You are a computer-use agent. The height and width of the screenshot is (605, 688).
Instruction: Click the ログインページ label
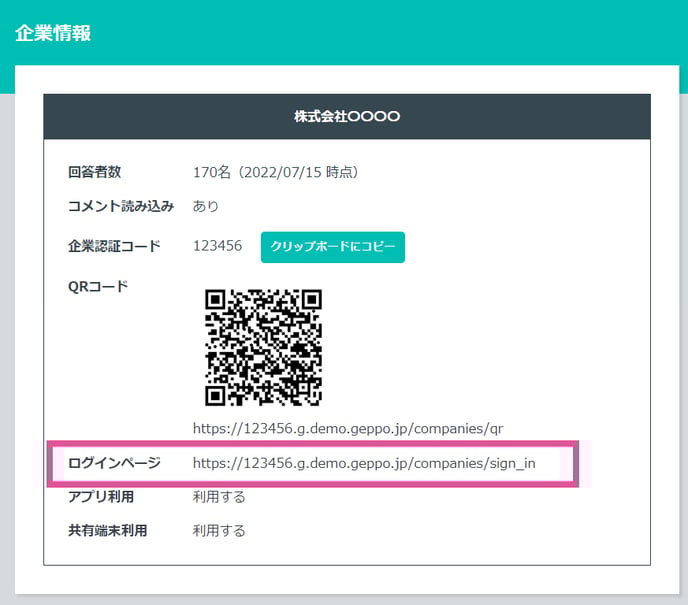coord(114,463)
